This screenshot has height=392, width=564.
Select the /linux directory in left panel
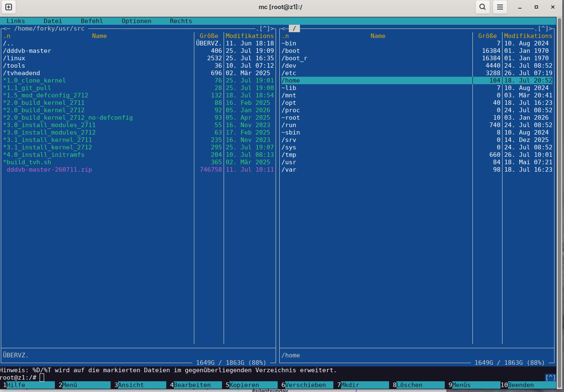[x=139, y=58]
